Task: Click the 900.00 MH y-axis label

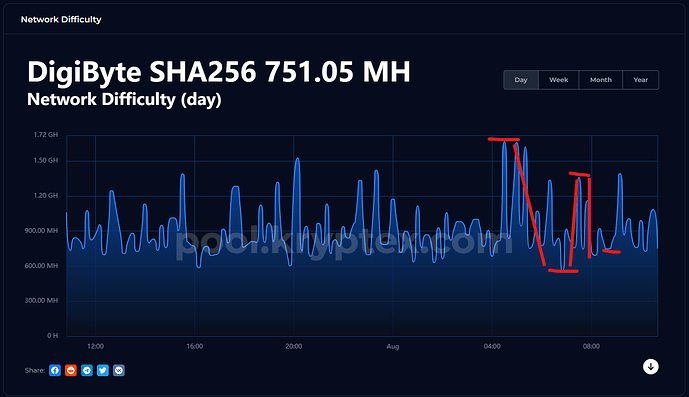Action: pyautogui.click(x=41, y=231)
